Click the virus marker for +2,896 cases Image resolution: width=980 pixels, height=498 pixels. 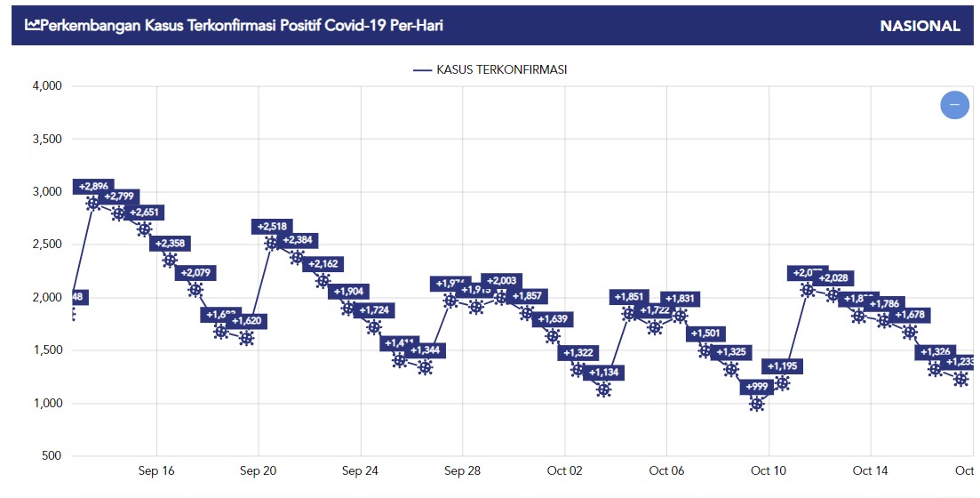tap(93, 203)
